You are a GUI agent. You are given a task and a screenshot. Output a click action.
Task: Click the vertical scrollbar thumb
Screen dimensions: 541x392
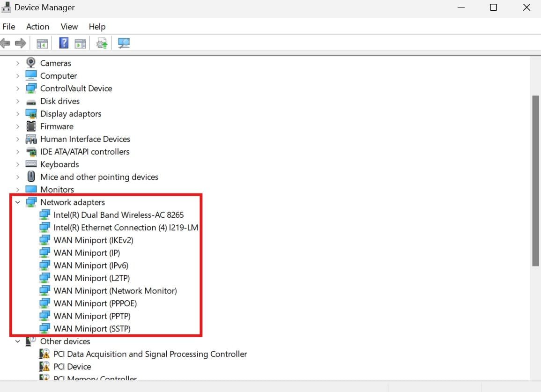click(x=535, y=180)
